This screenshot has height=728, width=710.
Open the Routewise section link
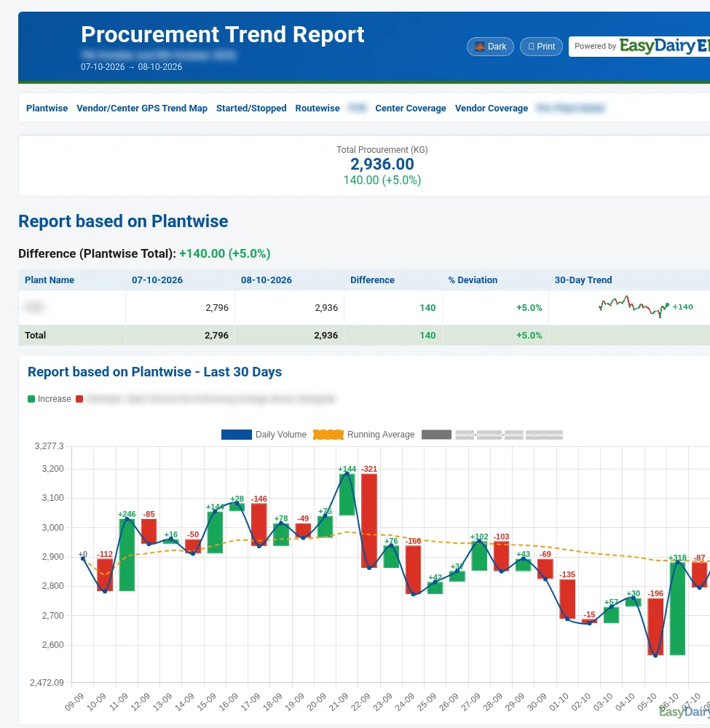tap(317, 108)
